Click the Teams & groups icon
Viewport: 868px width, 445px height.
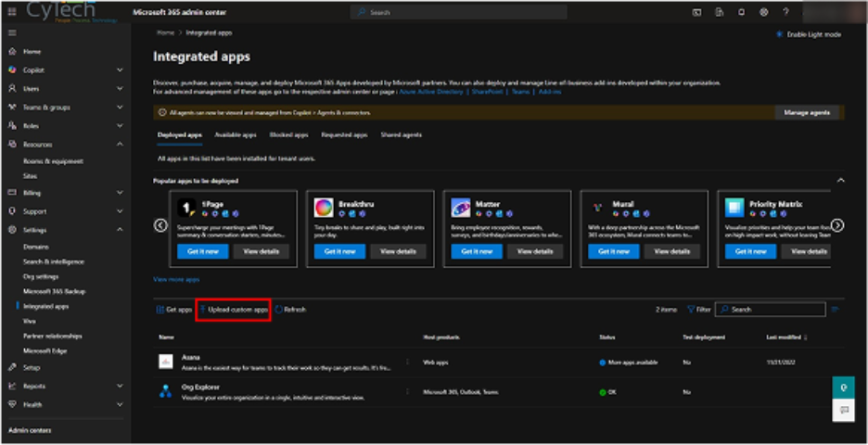[12, 108]
